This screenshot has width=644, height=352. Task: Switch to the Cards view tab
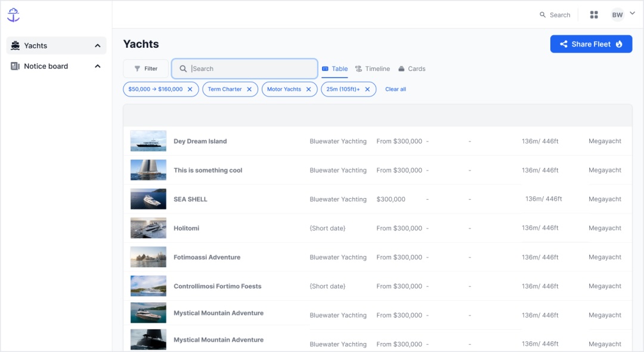pos(411,69)
